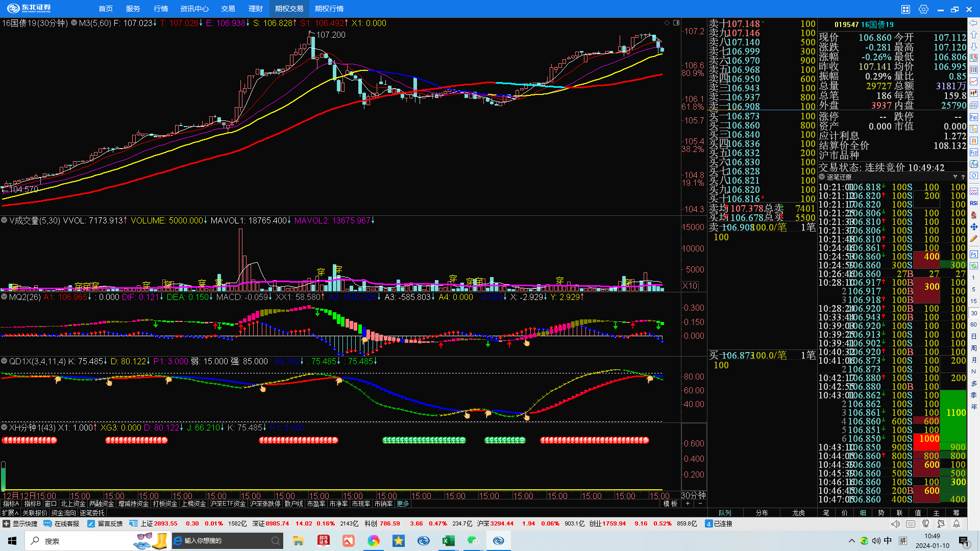Click the back arrow icon in right sidebar

point(974,23)
